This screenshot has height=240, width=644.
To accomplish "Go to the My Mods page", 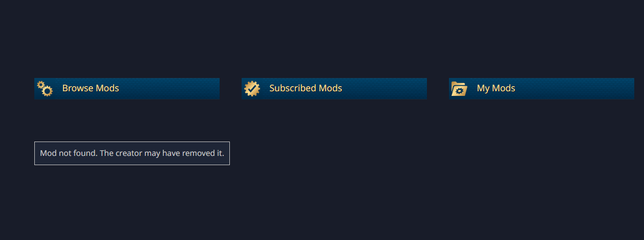I will (x=542, y=88).
